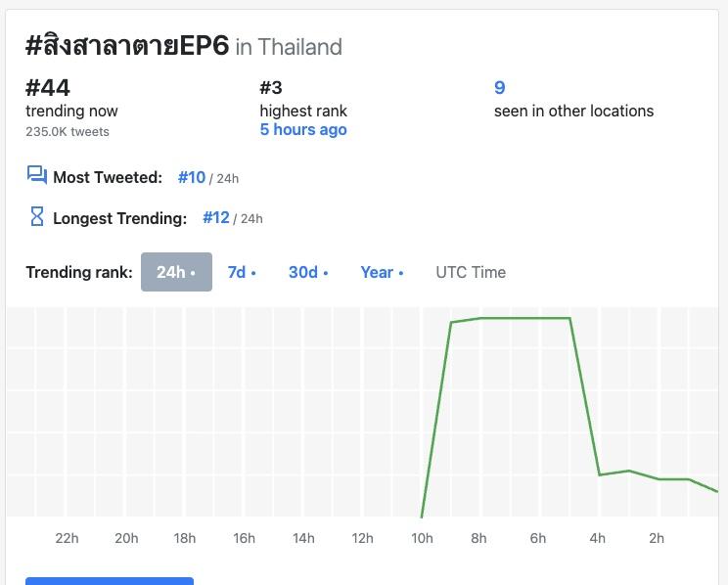Switch to the 7d trending view
Image resolution: width=728 pixels, height=585 pixels.
click(241, 272)
